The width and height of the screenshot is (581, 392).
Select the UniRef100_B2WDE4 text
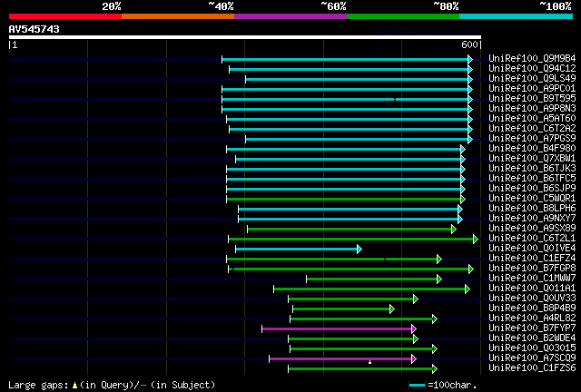[532, 338]
